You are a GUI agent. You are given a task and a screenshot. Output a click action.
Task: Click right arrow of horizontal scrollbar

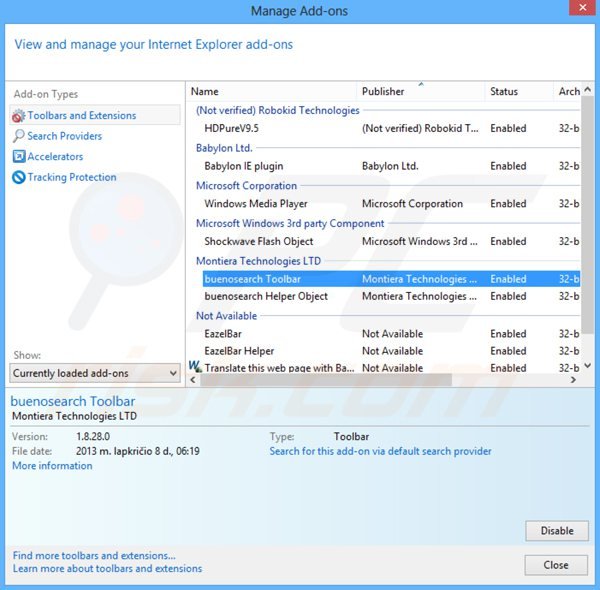(x=574, y=380)
